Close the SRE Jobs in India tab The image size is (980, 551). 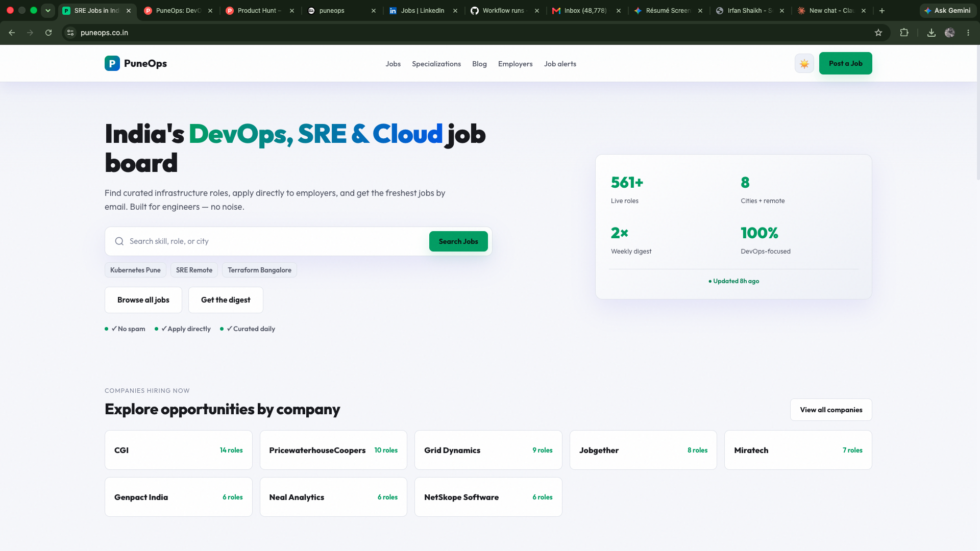pos(129,11)
